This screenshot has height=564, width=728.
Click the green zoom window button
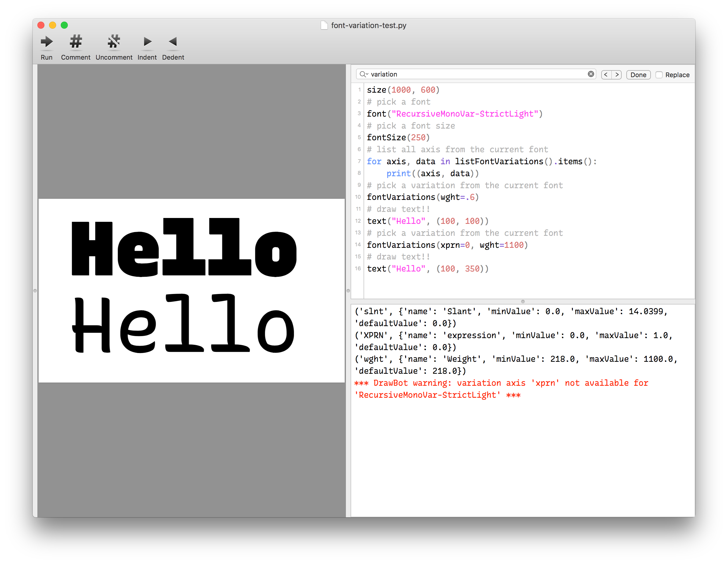click(64, 25)
